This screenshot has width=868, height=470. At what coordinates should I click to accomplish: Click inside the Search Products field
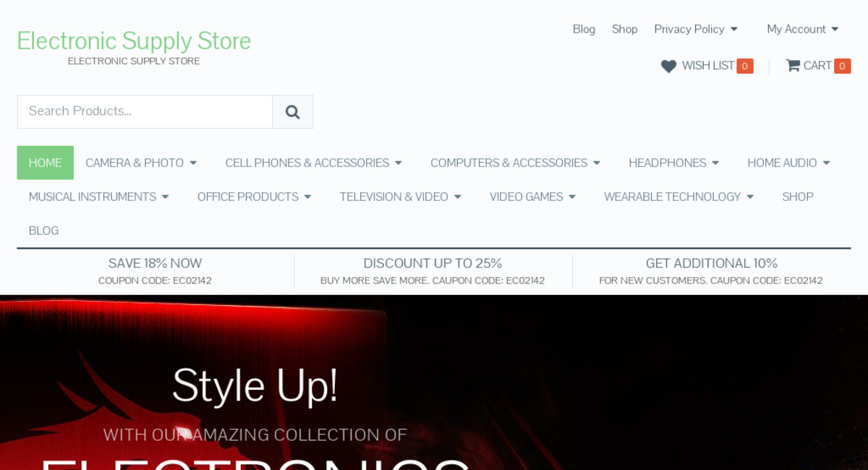(145, 111)
